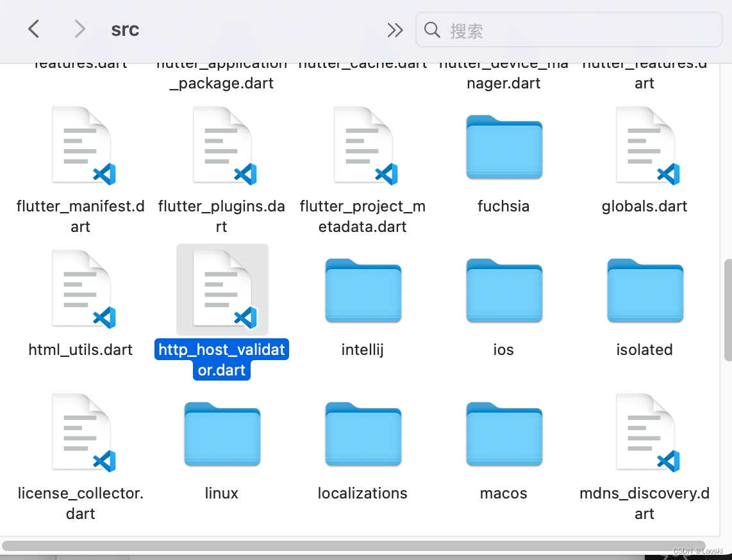Click the linux folder name
This screenshot has width=732, height=560.
point(221,493)
